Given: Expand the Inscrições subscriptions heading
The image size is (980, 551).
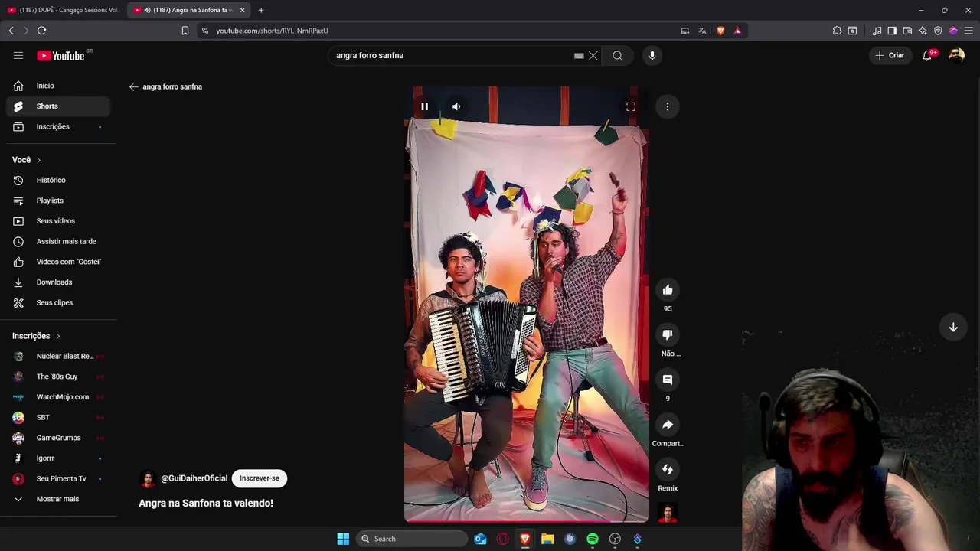Looking at the screenshot, I should click(x=36, y=336).
